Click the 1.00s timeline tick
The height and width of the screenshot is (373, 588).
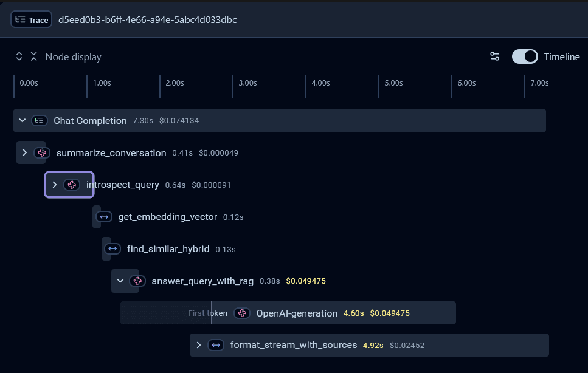[102, 83]
